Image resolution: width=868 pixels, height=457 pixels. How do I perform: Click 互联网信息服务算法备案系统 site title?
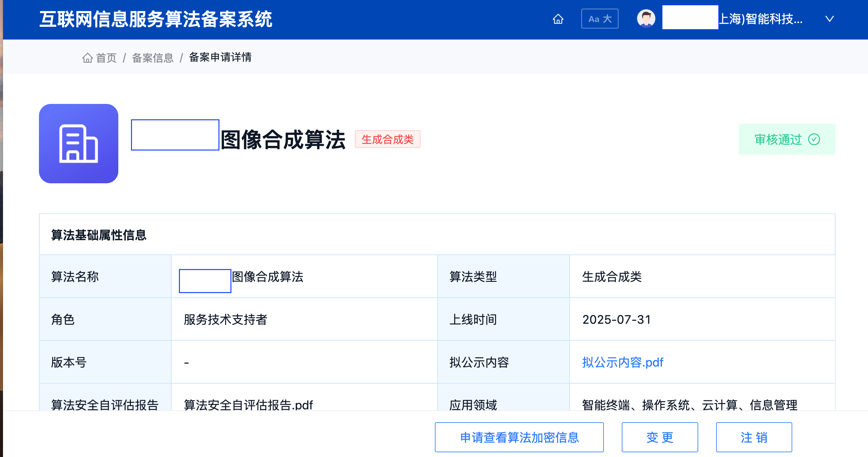tap(156, 19)
